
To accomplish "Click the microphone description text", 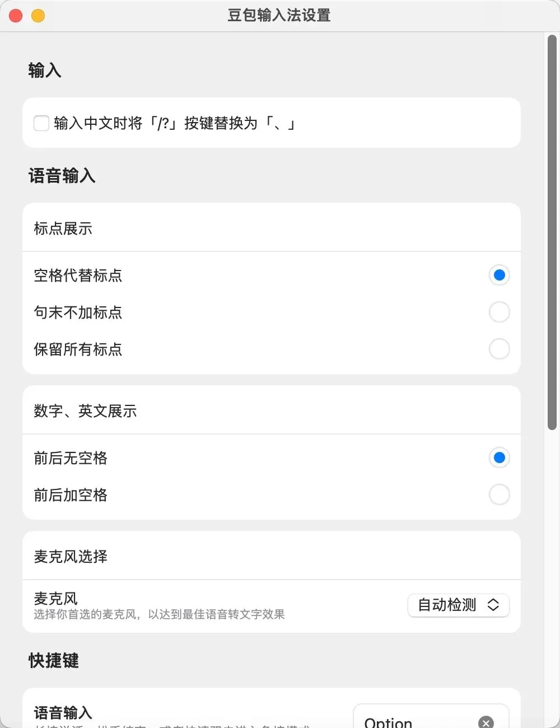I will pos(159,614).
